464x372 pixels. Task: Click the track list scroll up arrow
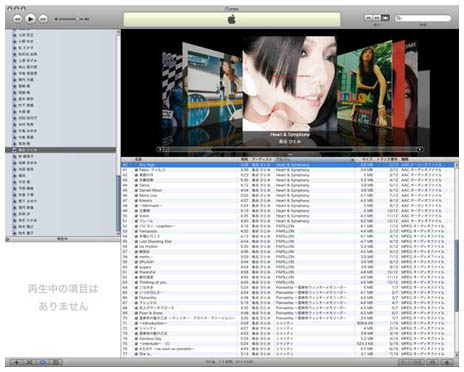pos(456,165)
